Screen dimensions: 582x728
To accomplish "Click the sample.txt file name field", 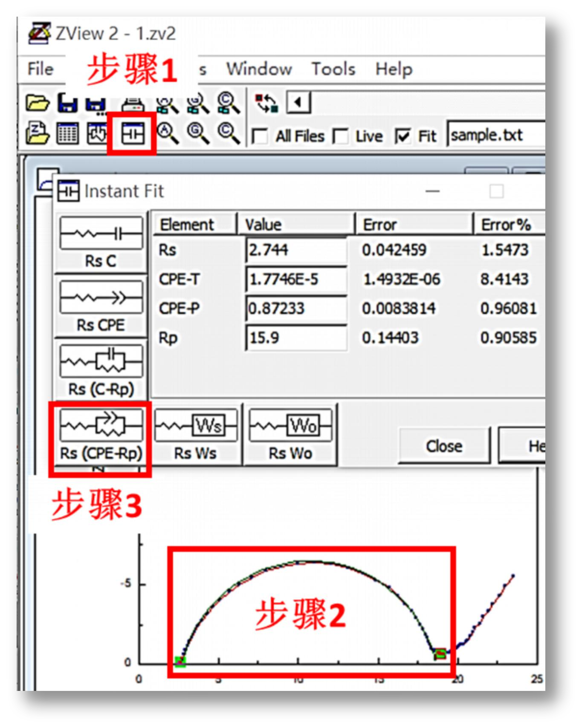I will [x=496, y=135].
